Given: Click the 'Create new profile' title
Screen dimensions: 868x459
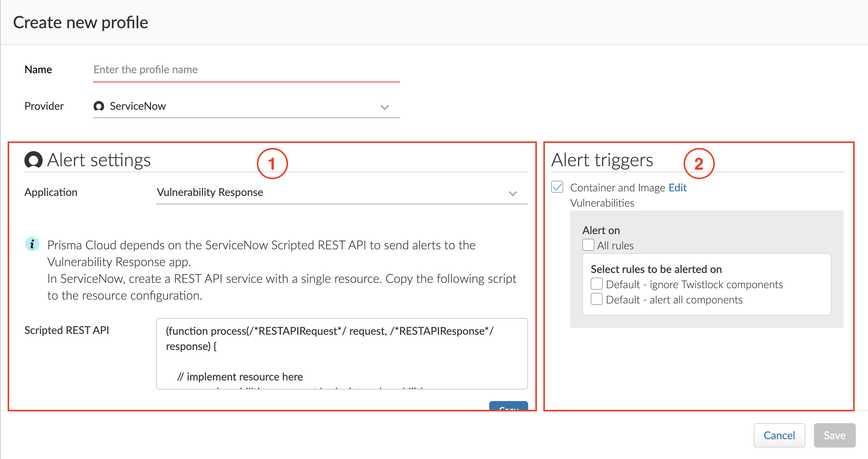Looking at the screenshot, I should [80, 22].
